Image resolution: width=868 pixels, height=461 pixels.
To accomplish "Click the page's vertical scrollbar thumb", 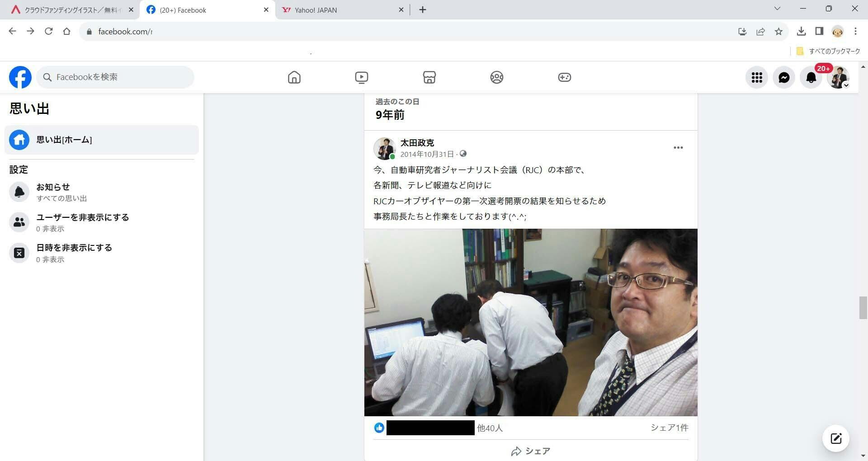I will click(x=863, y=308).
